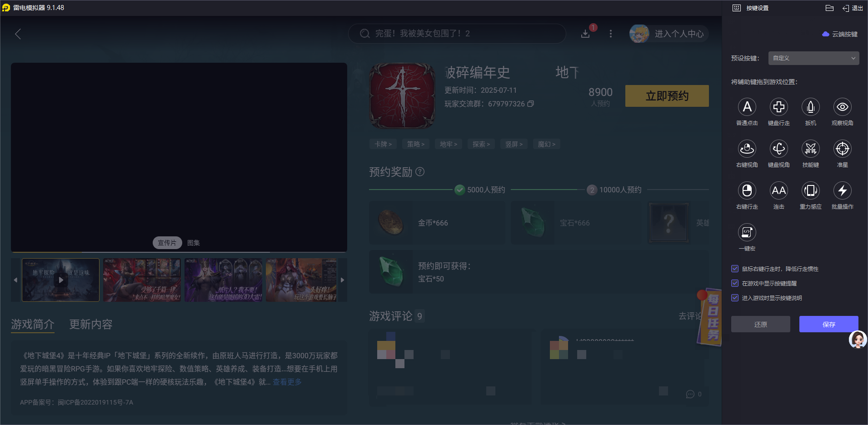Expand the 卡牌 category tag
The height and width of the screenshot is (425, 868).
(x=383, y=144)
